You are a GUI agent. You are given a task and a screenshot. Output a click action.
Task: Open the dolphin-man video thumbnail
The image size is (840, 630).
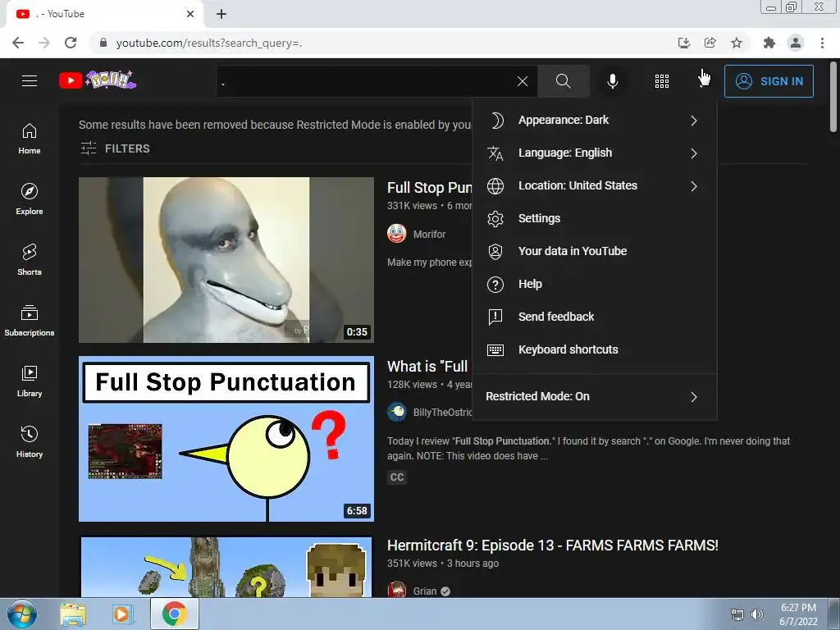point(226,260)
